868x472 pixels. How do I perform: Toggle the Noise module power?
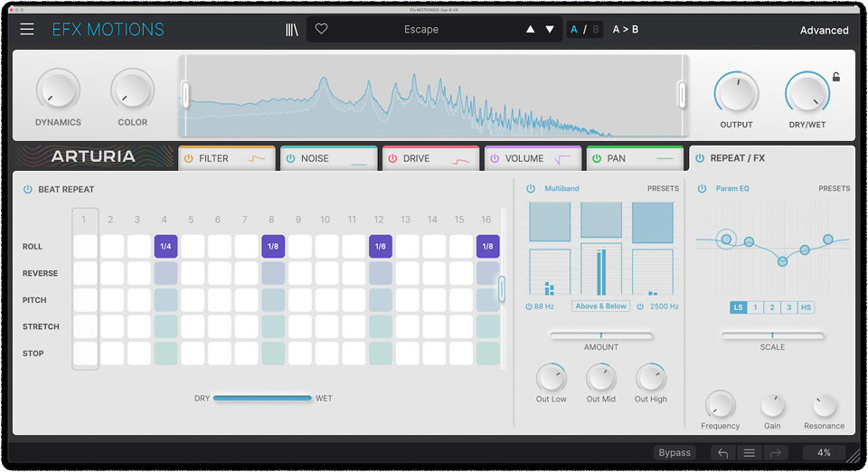coord(290,158)
